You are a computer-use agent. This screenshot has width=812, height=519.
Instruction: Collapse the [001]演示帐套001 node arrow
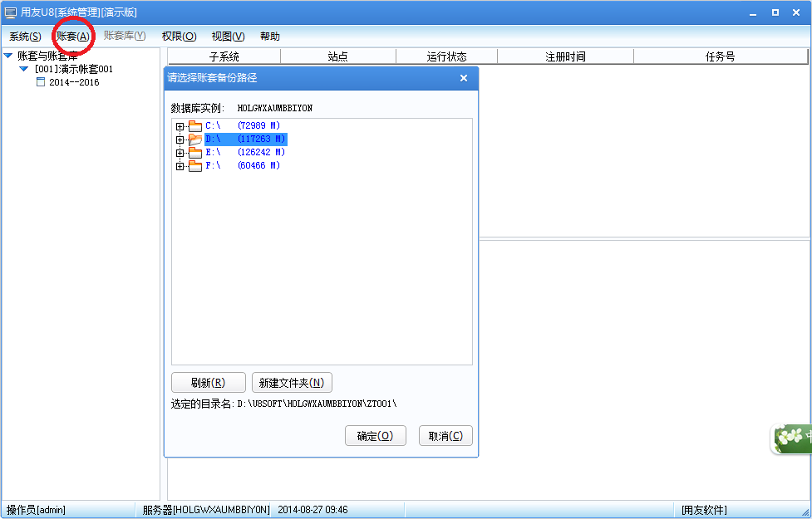[x=24, y=69]
